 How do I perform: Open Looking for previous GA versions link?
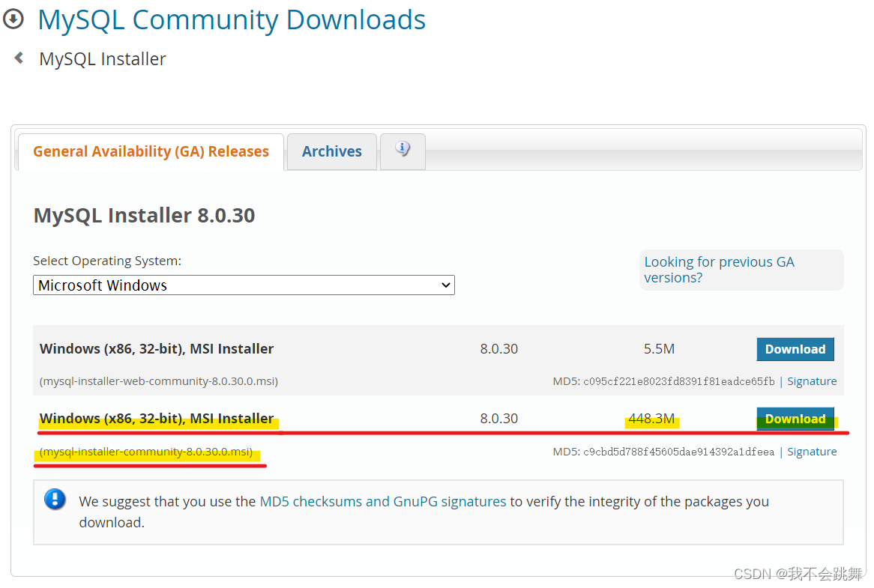[x=719, y=269]
